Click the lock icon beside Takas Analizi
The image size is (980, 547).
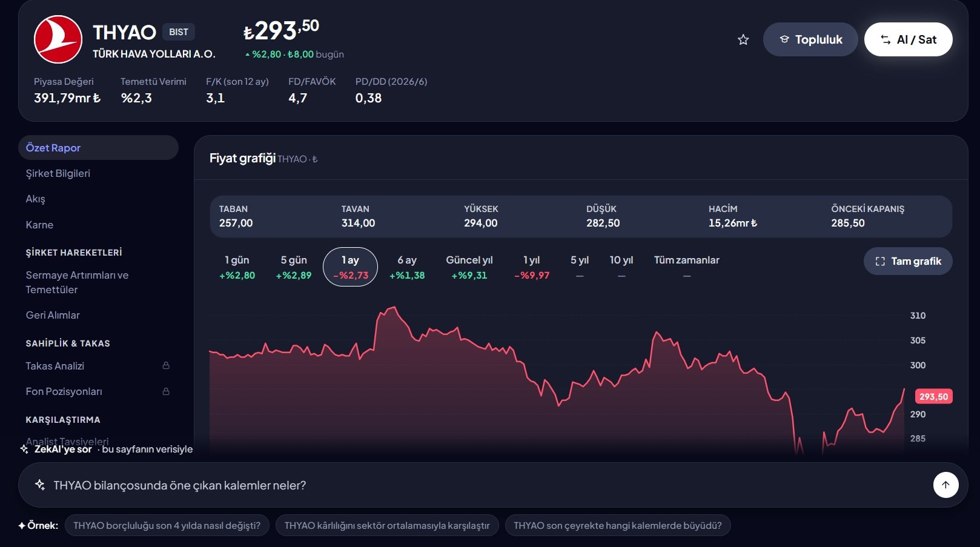[166, 366]
